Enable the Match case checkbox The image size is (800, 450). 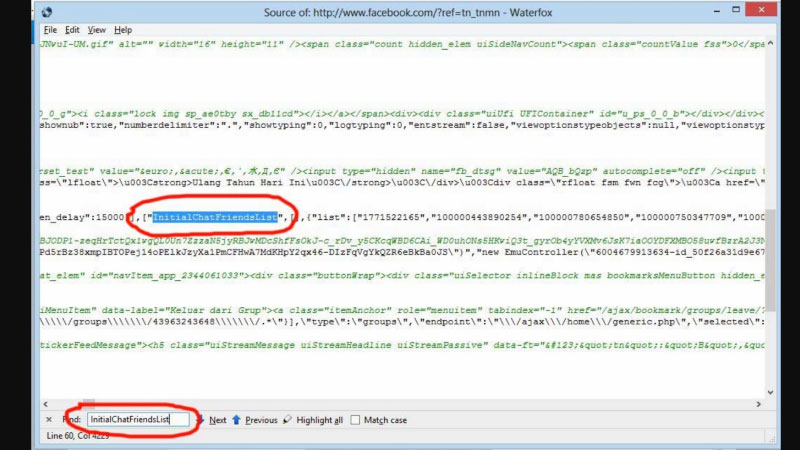coord(356,420)
